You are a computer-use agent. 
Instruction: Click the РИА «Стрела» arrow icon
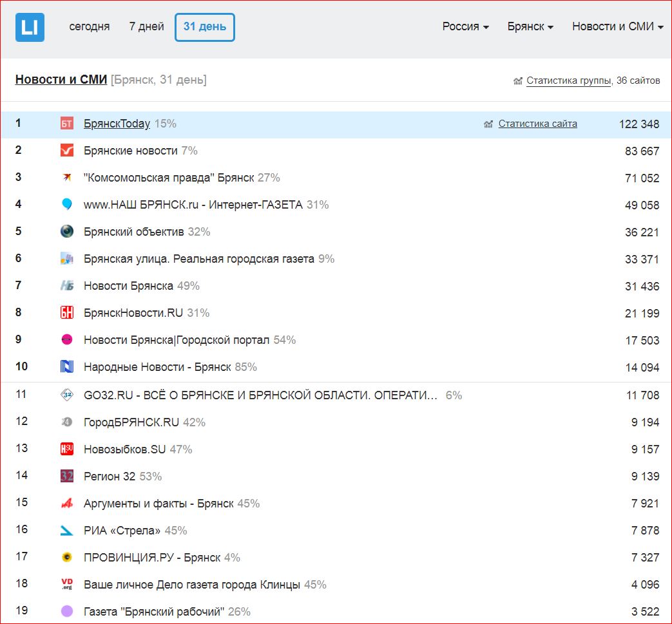pyautogui.click(x=67, y=531)
